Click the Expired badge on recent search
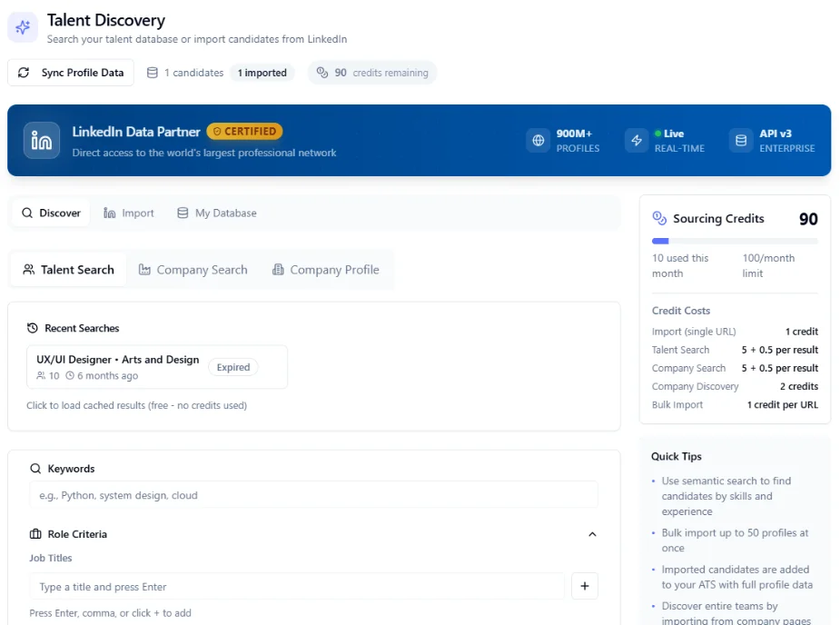The width and height of the screenshot is (840, 625). tap(233, 367)
